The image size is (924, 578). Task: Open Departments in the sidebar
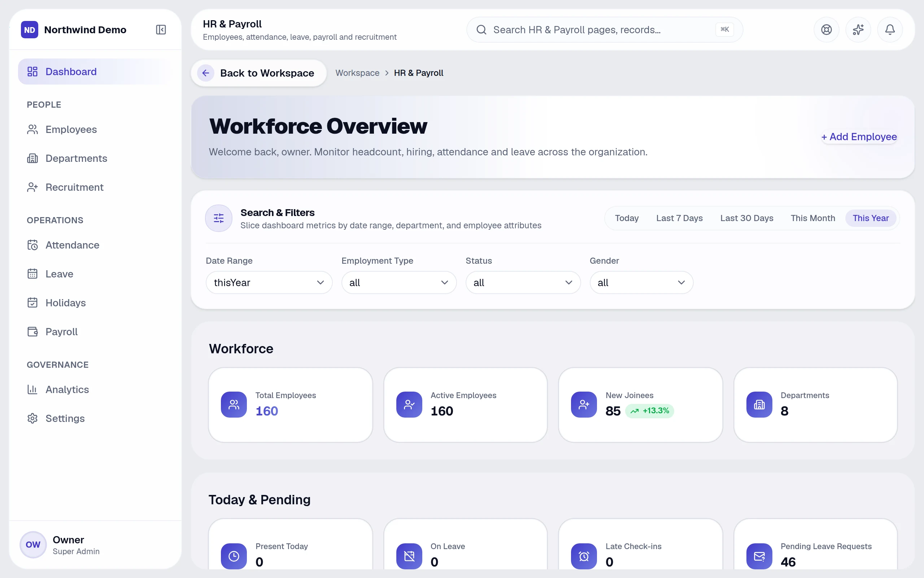tap(95, 158)
